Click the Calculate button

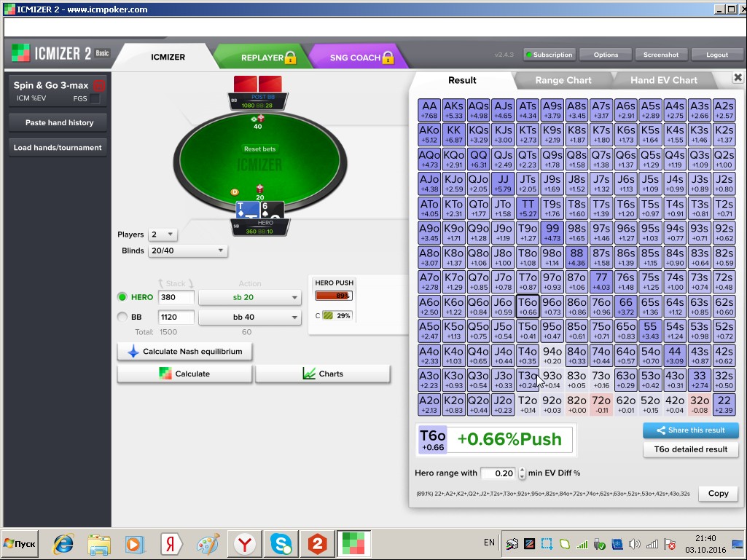coord(185,374)
